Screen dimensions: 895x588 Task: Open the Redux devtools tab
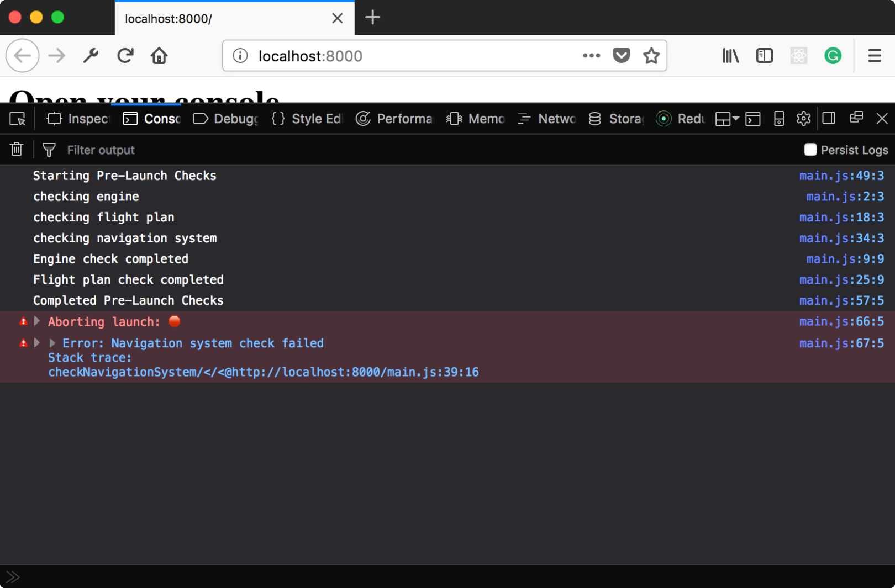[x=681, y=119]
